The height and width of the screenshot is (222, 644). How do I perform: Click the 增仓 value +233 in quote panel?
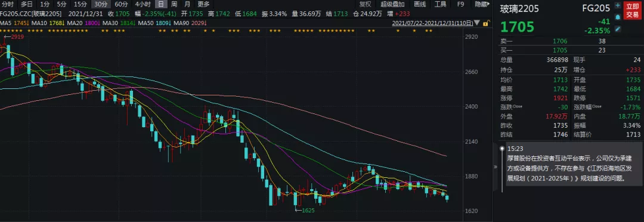coord(633,69)
